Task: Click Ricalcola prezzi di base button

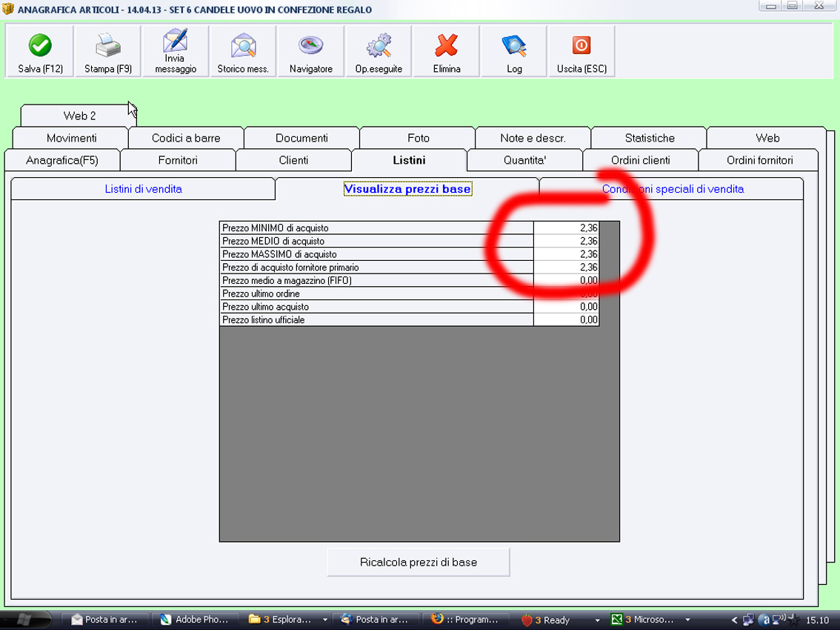Action: point(419,562)
